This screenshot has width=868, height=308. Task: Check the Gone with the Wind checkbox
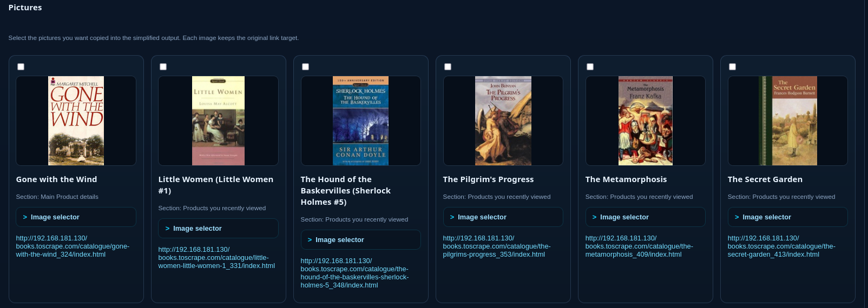21,66
